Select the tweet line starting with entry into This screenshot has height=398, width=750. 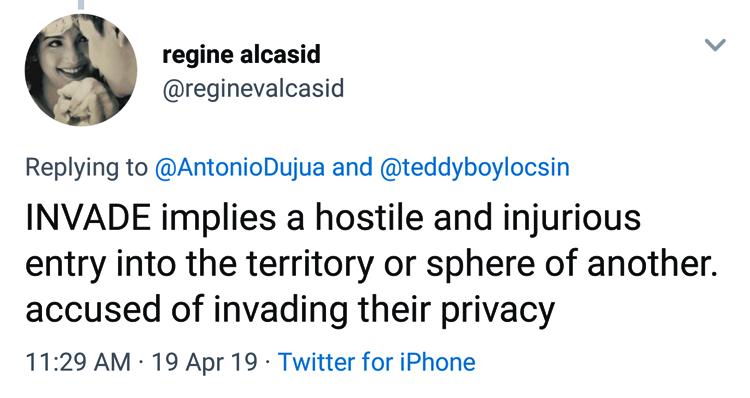[x=372, y=264]
